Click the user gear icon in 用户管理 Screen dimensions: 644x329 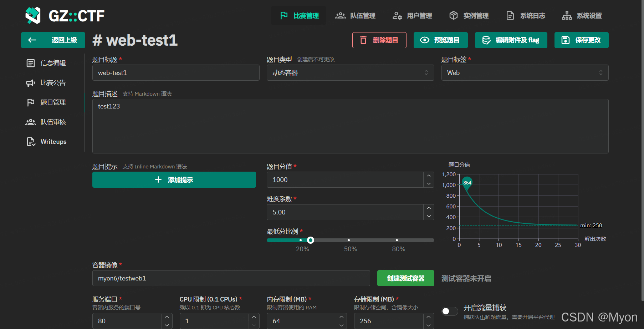[x=397, y=16]
